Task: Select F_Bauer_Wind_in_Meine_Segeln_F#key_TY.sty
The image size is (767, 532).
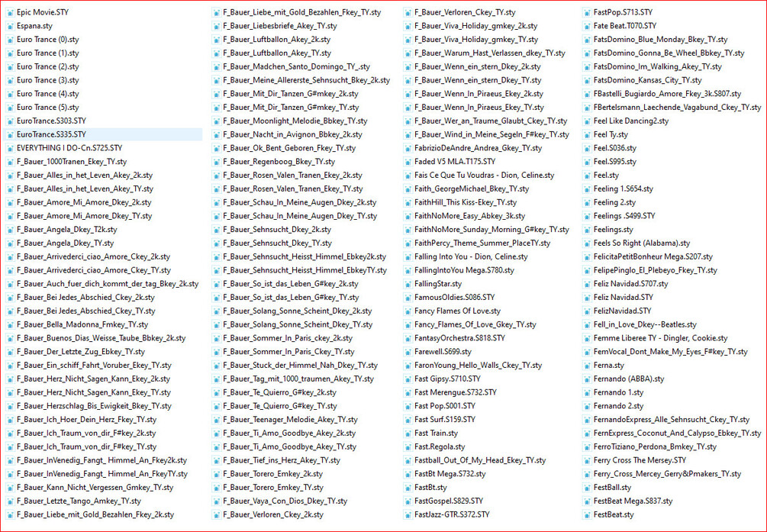Action: pyautogui.click(x=491, y=134)
